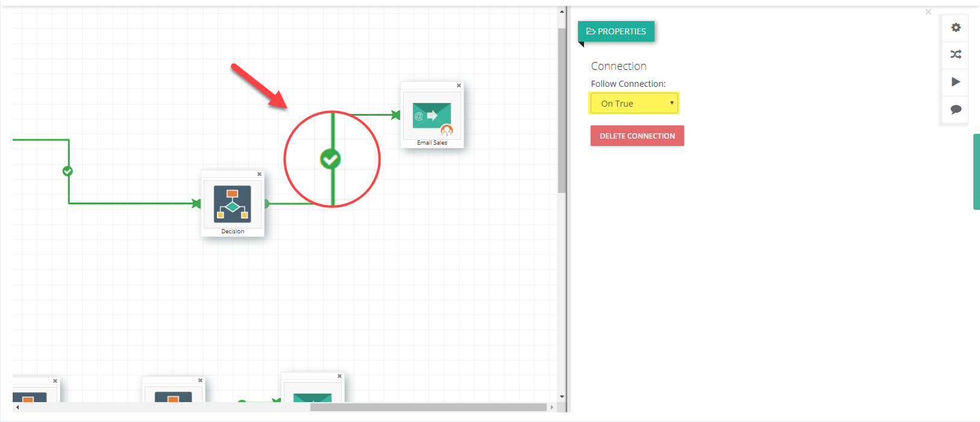Click the Decision label
Screen dimensions: 980x422
pyautogui.click(x=233, y=231)
